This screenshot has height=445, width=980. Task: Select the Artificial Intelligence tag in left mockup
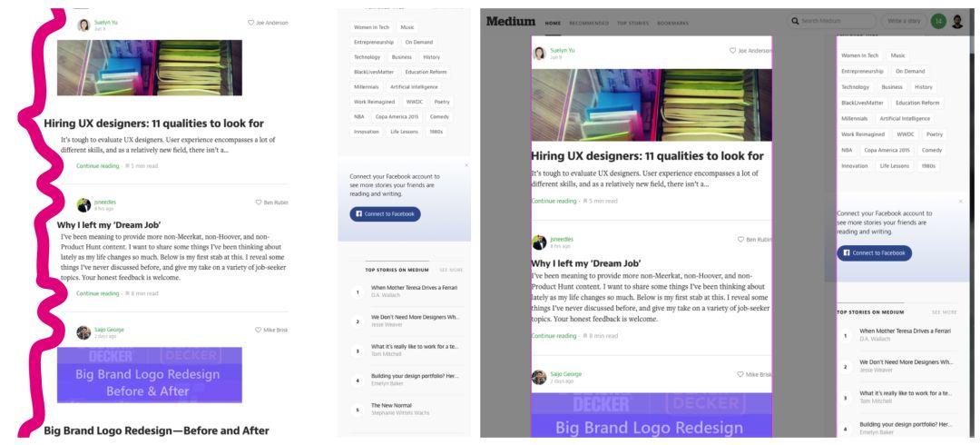tap(414, 87)
